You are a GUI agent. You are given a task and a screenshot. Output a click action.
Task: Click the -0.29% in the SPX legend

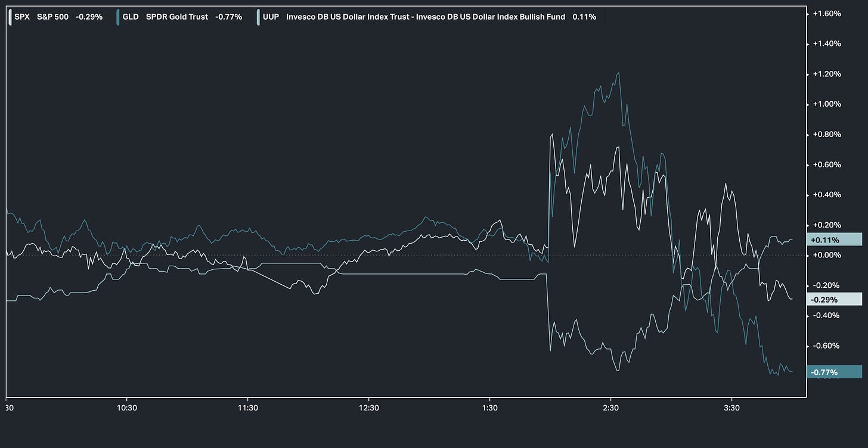click(x=89, y=17)
